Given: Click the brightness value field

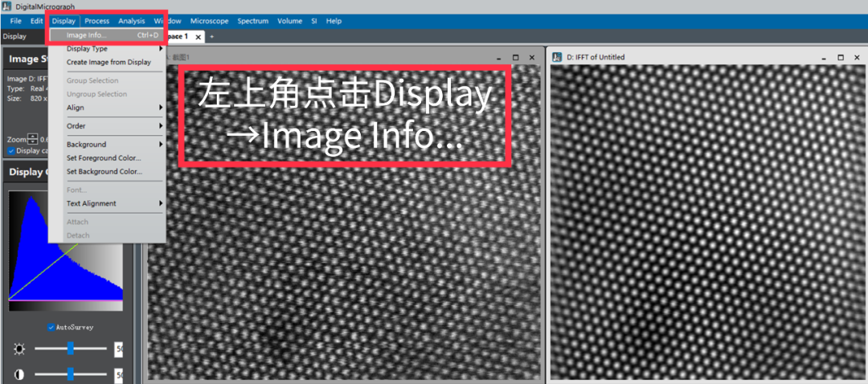Looking at the screenshot, I should pos(118,349).
